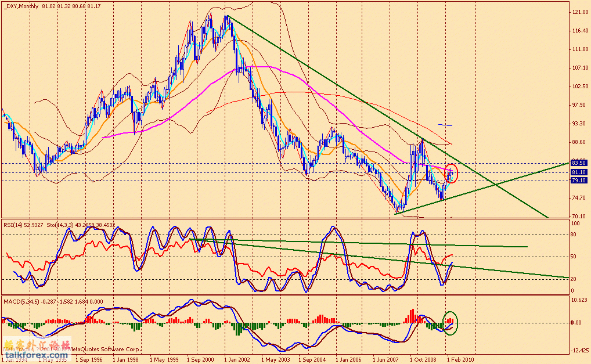The image size is (591, 364).
Task: Select the 93.30 price axis label
Action: tap(579, 124)
